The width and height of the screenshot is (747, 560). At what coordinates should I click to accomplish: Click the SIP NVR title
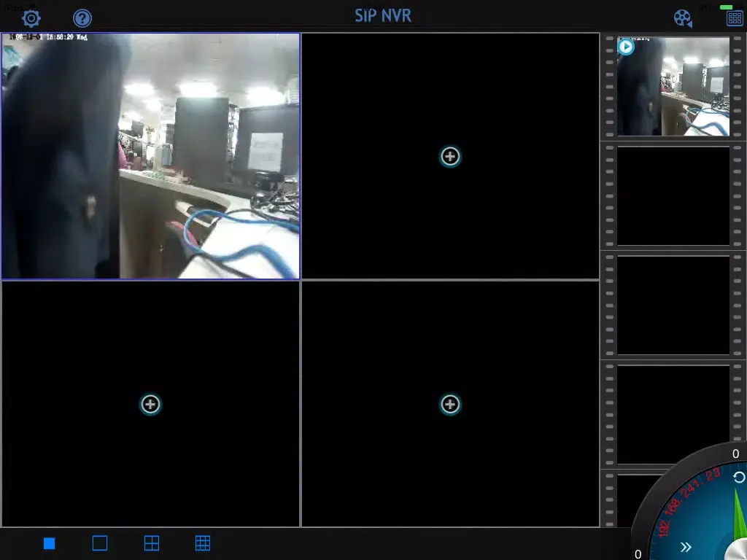click(x=383, y=16)
